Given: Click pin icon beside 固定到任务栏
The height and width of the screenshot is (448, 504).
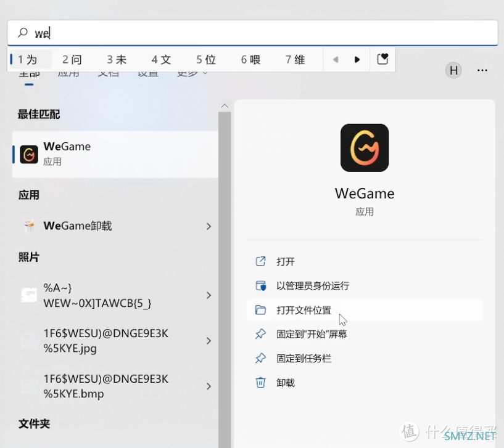Looking at the screenshot, I should [x=261, y=359].
